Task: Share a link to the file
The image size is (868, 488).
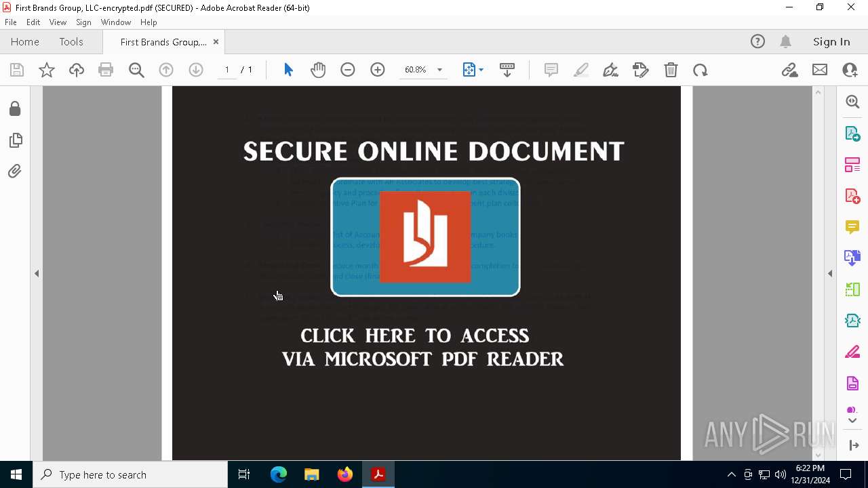Action: pyautogui.click(x=789, y=70)
